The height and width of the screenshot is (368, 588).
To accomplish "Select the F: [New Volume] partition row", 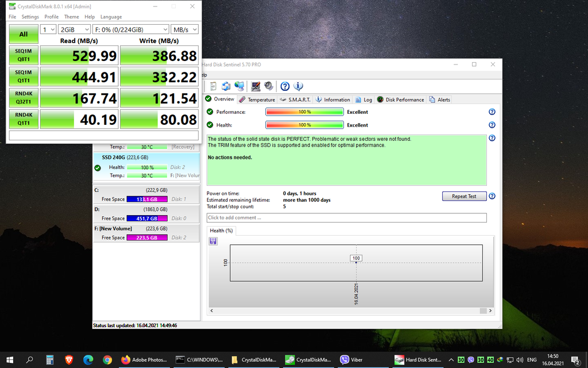I will (x=146, y=233).
